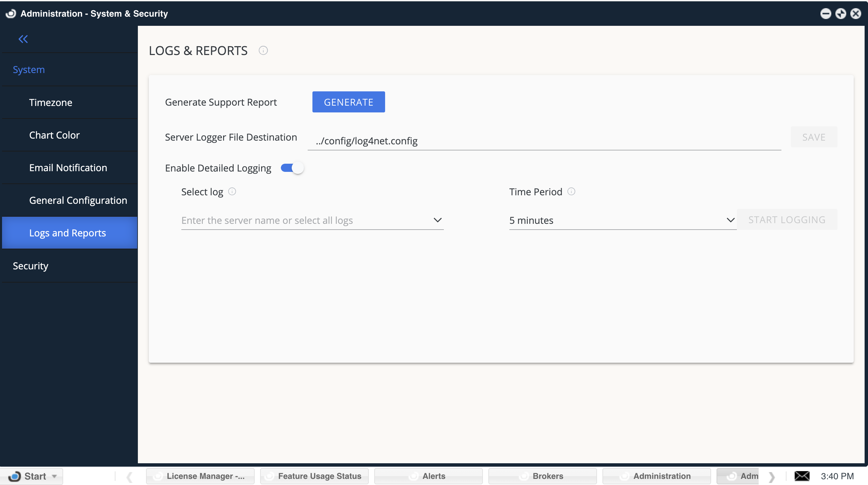868x485 pixels.
Task: Open the info tooltip beside Logs & Reports heading
Action: tap(263, 50)
